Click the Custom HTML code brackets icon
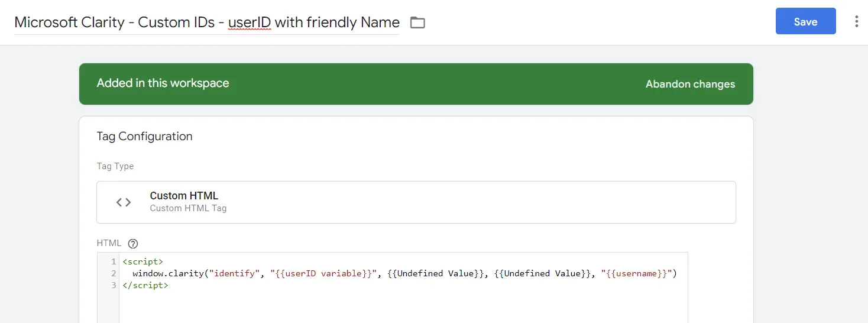Screen dimensions: 868x323 click(124, 202)
